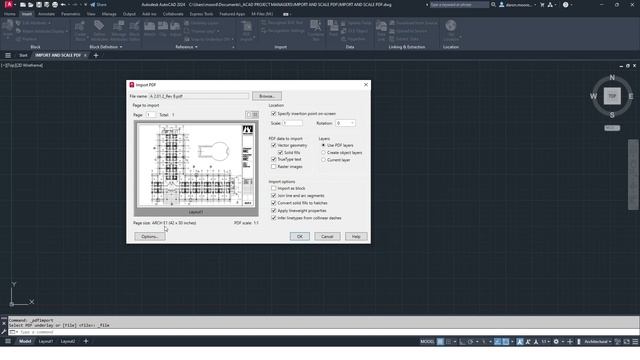Toggle Ortho mode status bar icon

pos(462,342)
